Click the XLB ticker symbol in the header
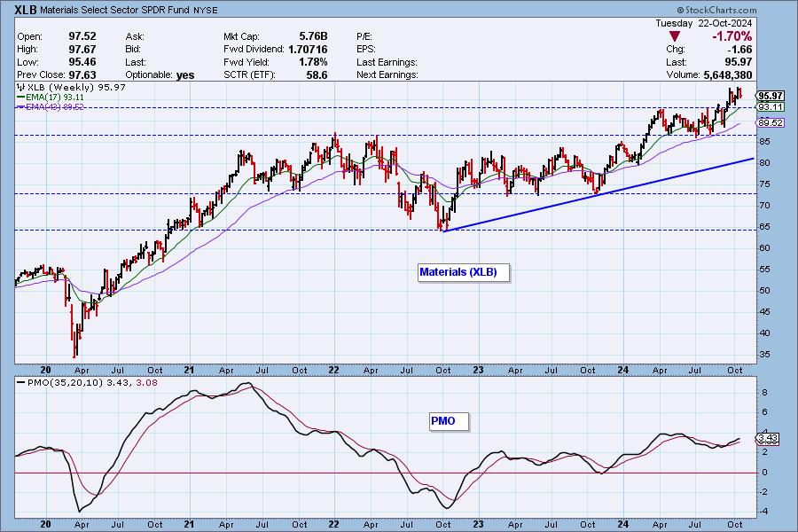798x532 pixels. 26,10
